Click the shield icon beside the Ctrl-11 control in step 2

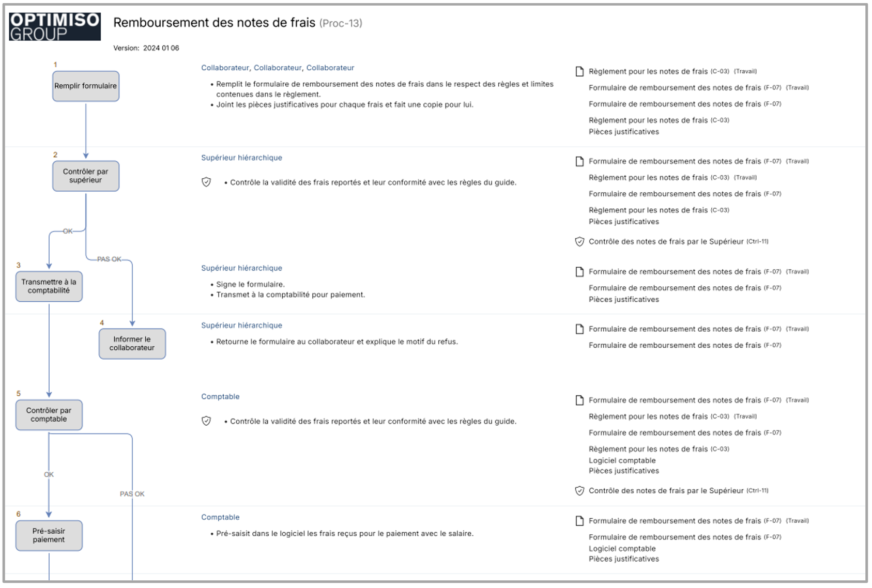click(579, 241)
